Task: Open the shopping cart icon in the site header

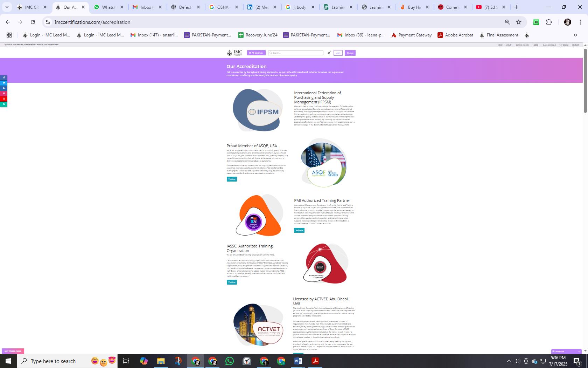Action: (x=329, y=53)
